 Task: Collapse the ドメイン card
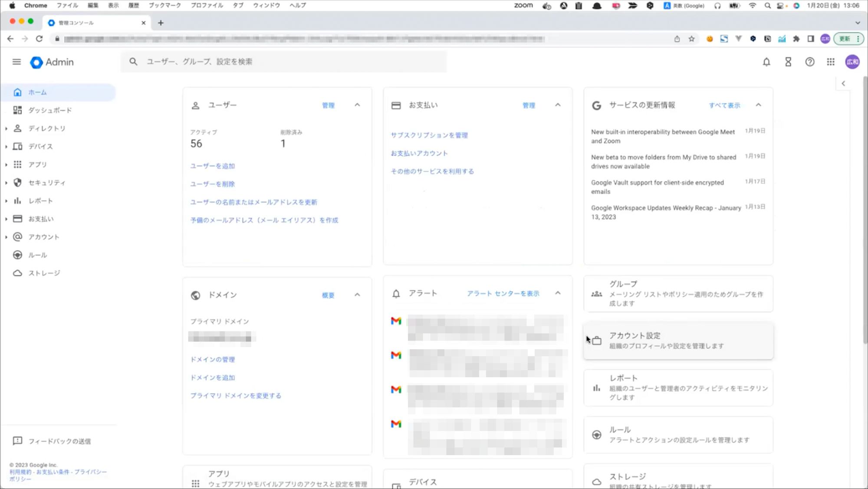tap(357, 295)
